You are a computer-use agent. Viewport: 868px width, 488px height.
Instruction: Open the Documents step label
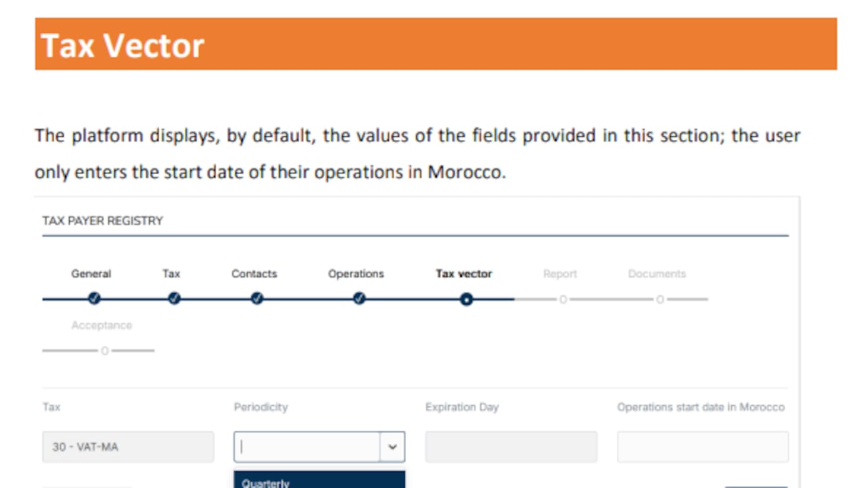657,274
